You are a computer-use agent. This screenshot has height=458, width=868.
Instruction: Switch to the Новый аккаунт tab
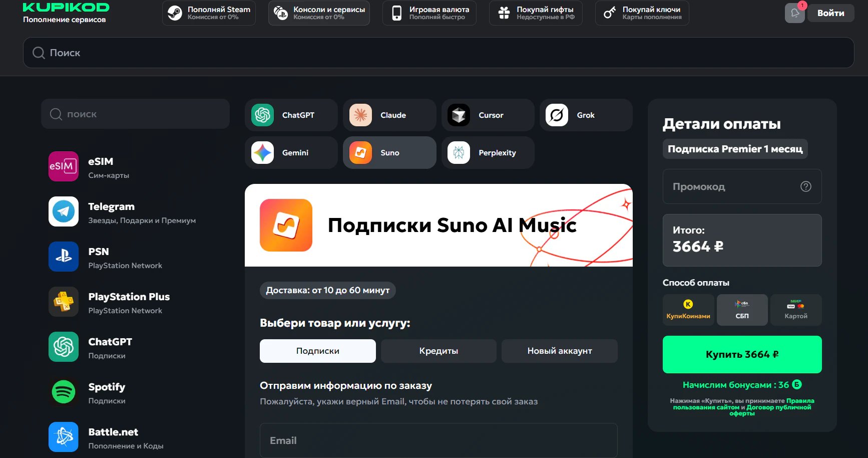pos(560,351)
